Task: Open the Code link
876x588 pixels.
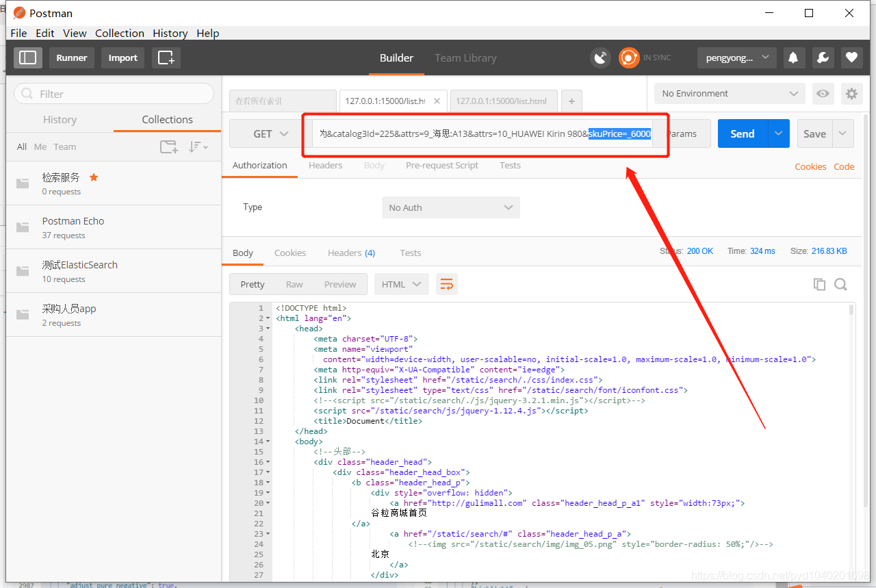Action: click(x=844, y=166)
